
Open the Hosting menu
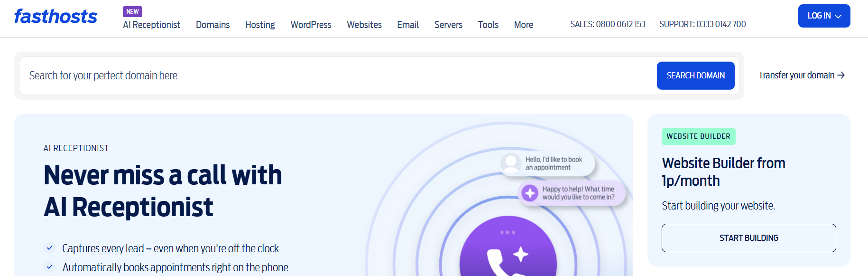260,25
